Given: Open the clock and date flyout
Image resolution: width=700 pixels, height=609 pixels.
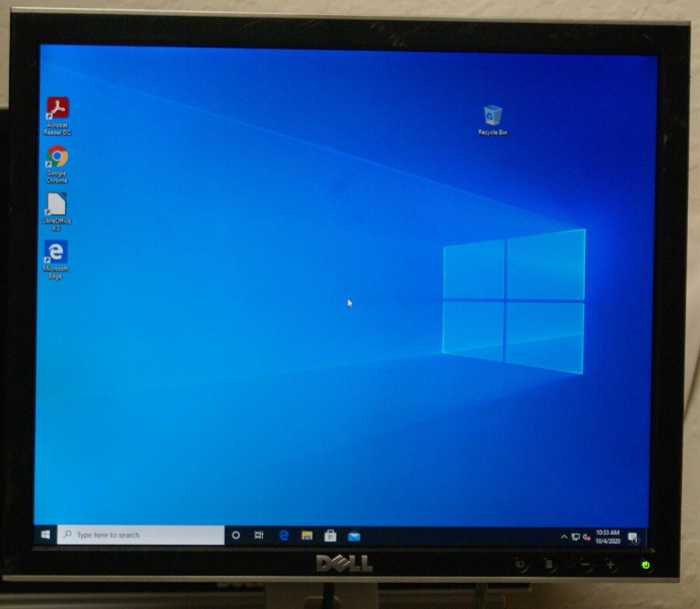Looking at the screenshot, I should pyautogui.click(x=608, y=537).
